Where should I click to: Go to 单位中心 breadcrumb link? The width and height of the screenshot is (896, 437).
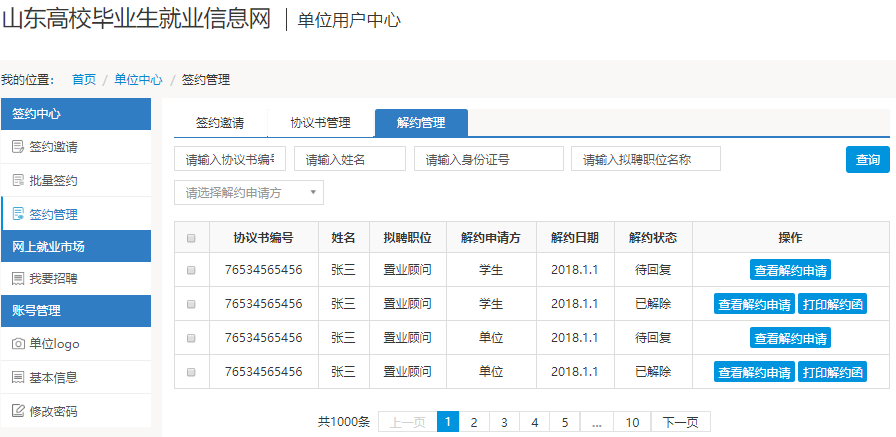(x=138, y=80)
